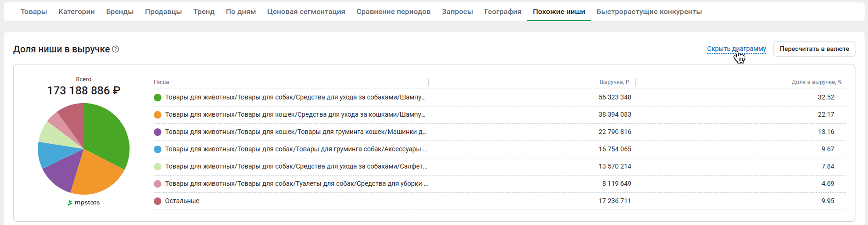
Task: Open the География tab
Action: pyautogui.click(x=503, y=12)
